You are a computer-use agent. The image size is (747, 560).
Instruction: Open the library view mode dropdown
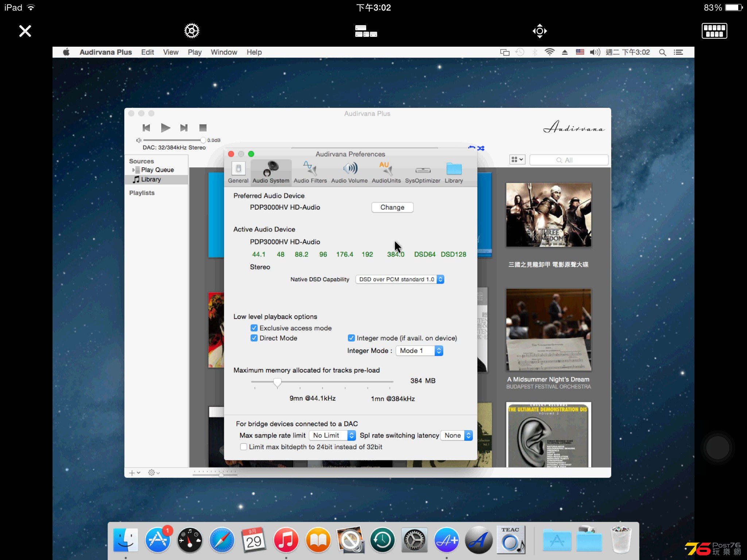coord(517,159)
